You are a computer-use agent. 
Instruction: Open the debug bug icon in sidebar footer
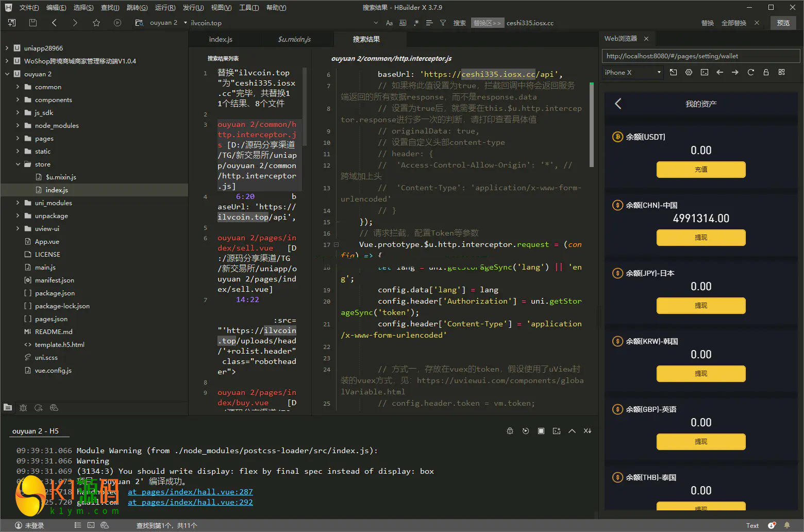tap(23, 408)
